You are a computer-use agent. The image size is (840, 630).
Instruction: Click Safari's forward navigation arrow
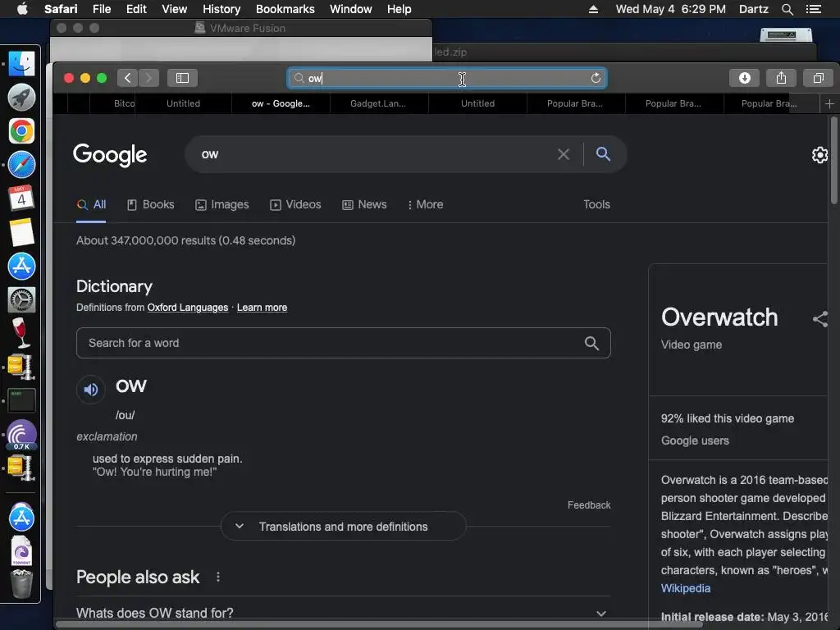[x=149, y=78]
